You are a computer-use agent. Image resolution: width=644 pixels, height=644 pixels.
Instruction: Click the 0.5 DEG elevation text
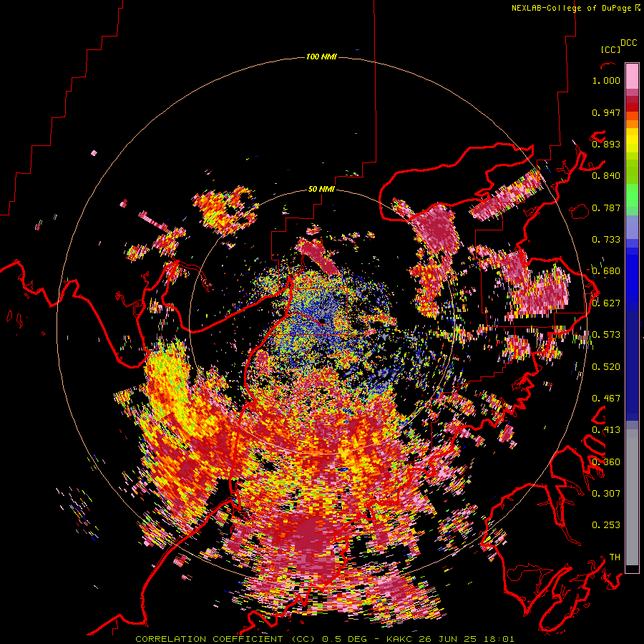click(x=344, y=639)
